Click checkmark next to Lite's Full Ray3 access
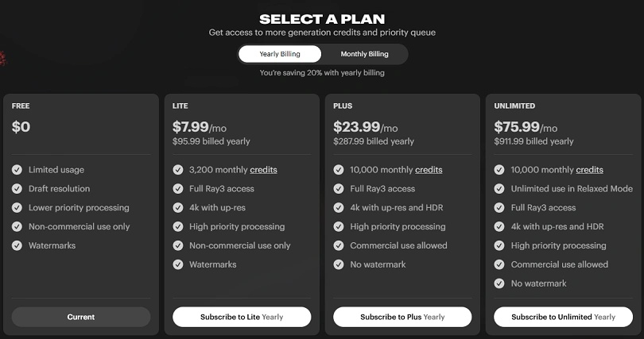Viewport: 644px width, 339px height. 178,189
